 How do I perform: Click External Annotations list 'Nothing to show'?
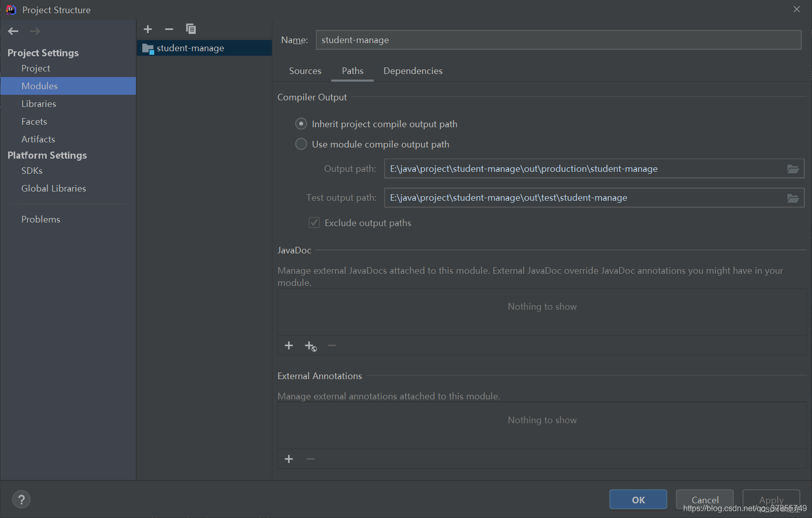(x=542, y=420)
